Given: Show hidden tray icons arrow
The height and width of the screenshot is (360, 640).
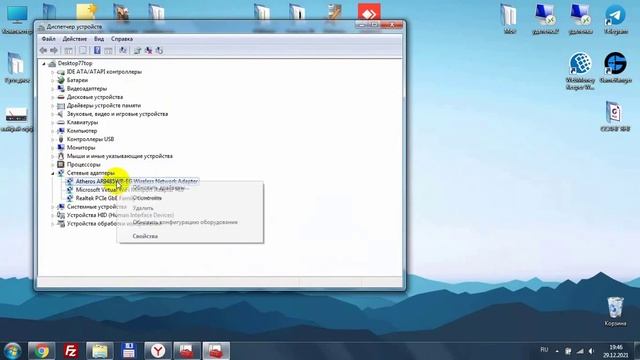Looking at the screenshot, I should 557,351.
